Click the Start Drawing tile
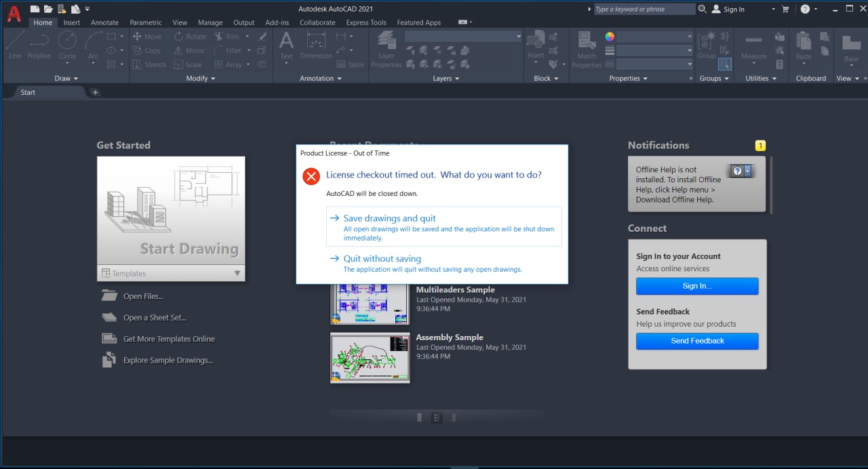Viewport: 868px width, 469px height. (171, 211)
